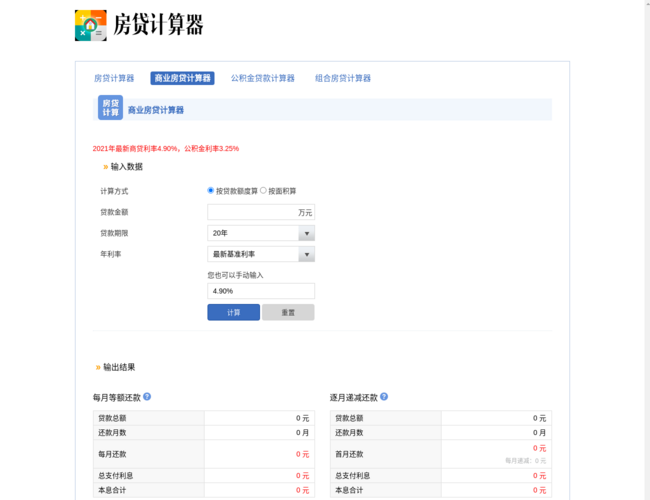
Task: Switch to 组合房贷计算器 tab
Action: [343, 78]
